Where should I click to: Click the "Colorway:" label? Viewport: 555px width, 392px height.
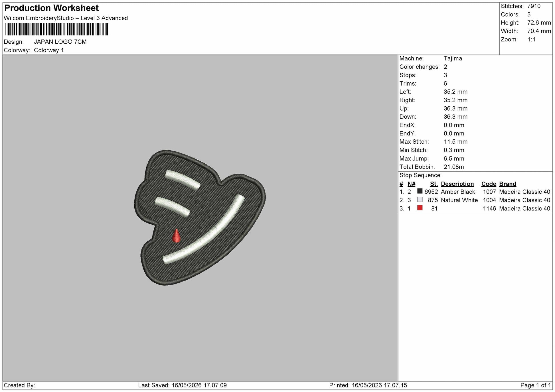17,50
